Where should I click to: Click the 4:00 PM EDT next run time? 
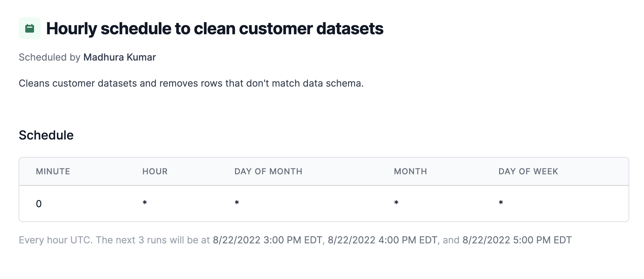pos(382,240)
